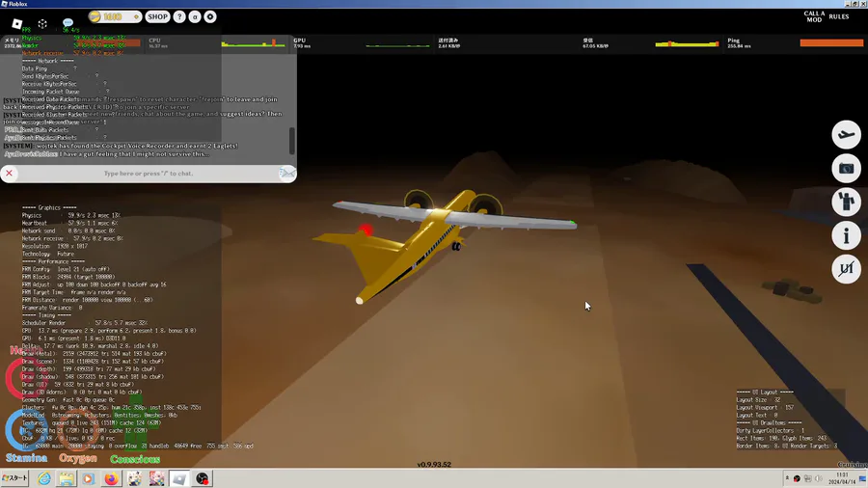
Task: Click the volume speaker tray icon
Action: pos(818,478)
